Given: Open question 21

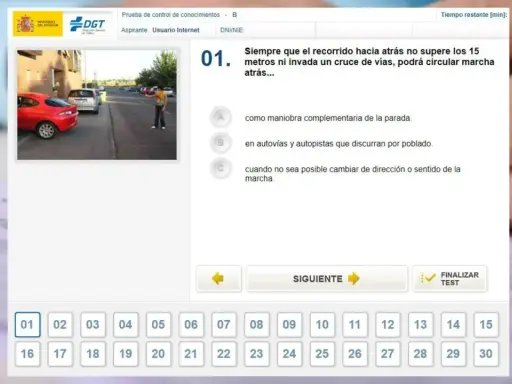Looking at the screenshot, I should pos(191,354).
